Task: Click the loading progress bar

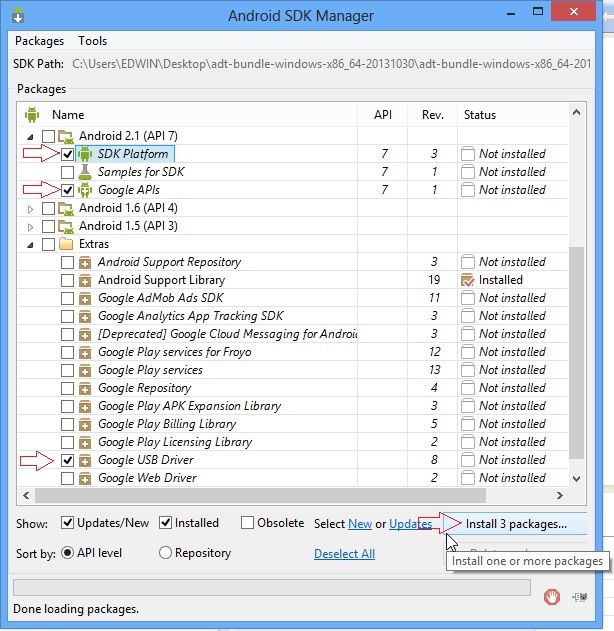Action: [272, 588]
